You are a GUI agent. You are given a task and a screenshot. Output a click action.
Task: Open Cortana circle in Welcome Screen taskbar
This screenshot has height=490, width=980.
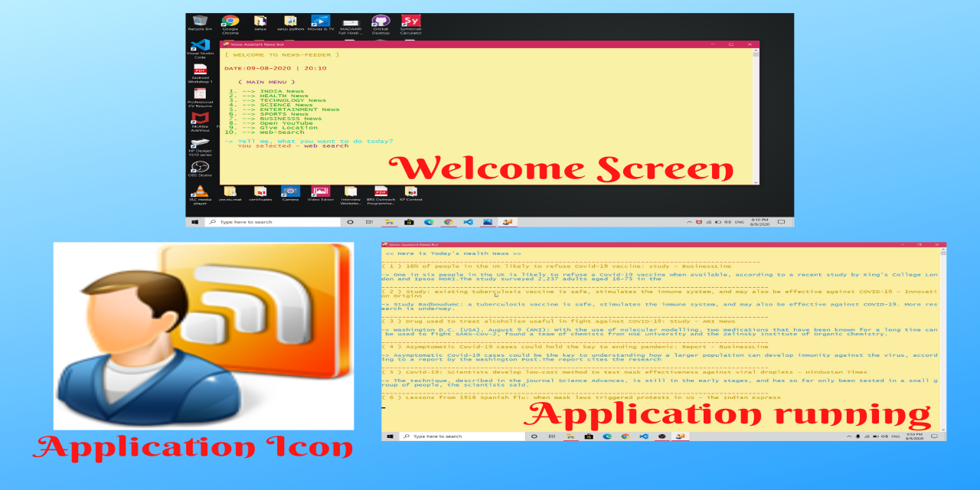[x=351, y=222]
